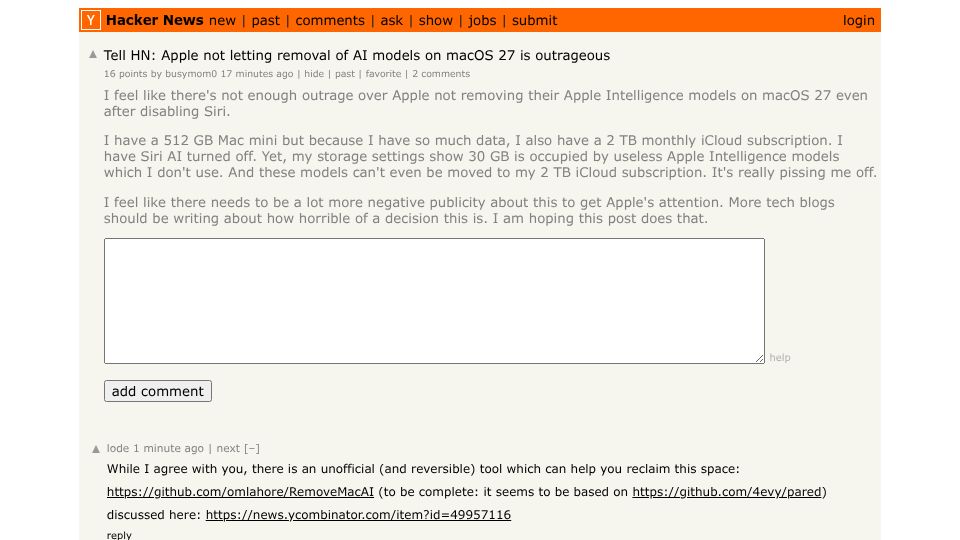Open the jobs section

(x=482, y=21)
